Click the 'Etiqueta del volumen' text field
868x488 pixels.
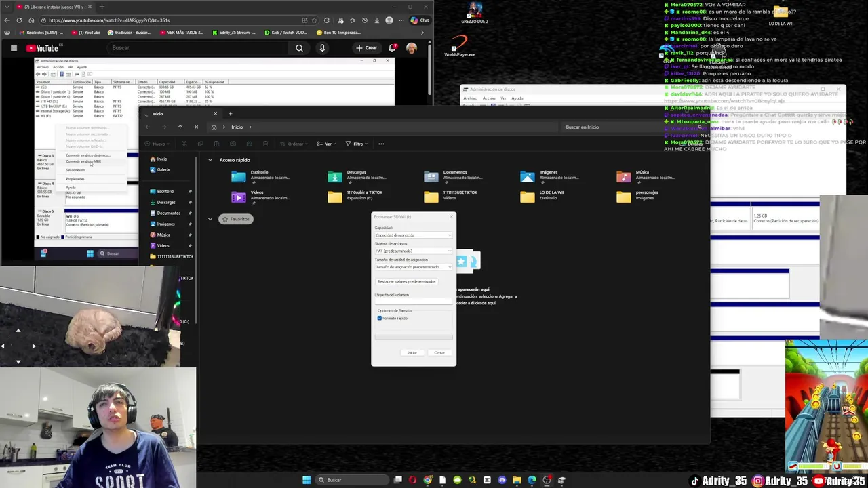coord(413,301)
